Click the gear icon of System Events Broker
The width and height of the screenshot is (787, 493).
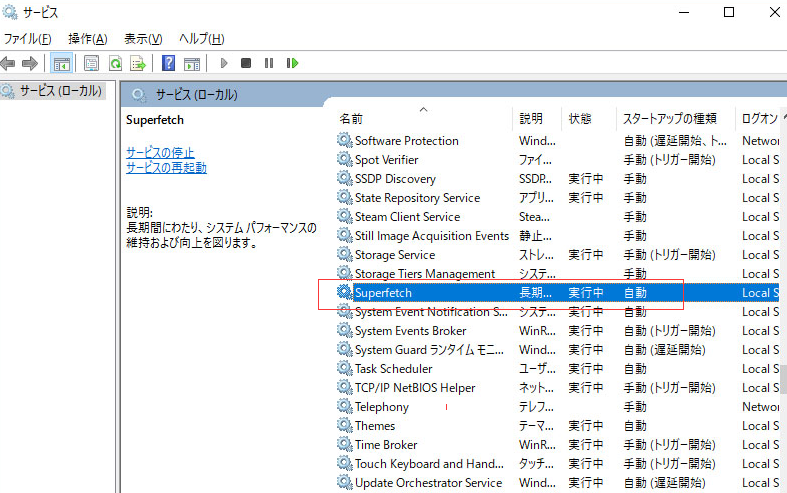click(x=345, y=330)
